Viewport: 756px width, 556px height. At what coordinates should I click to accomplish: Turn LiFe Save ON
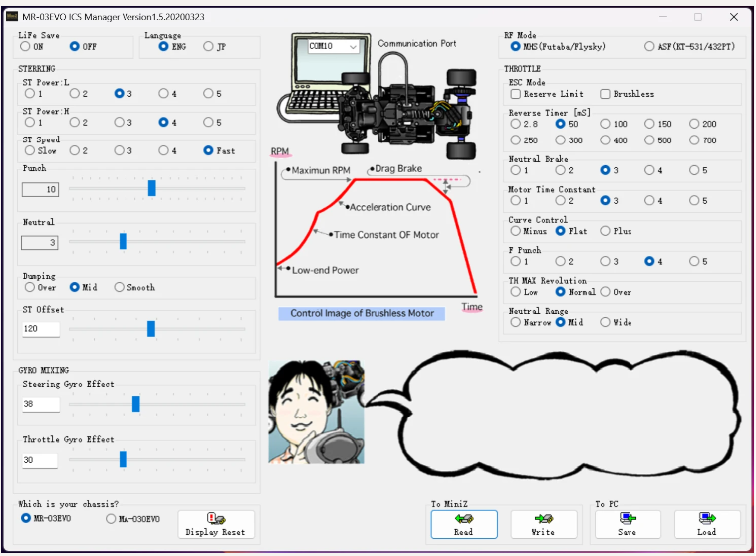[27, 46]
